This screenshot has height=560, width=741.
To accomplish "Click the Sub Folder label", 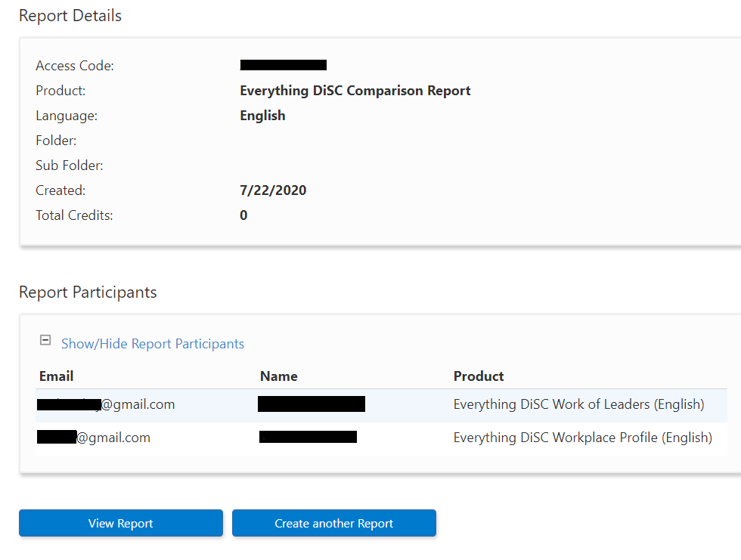I will [70, 166].
